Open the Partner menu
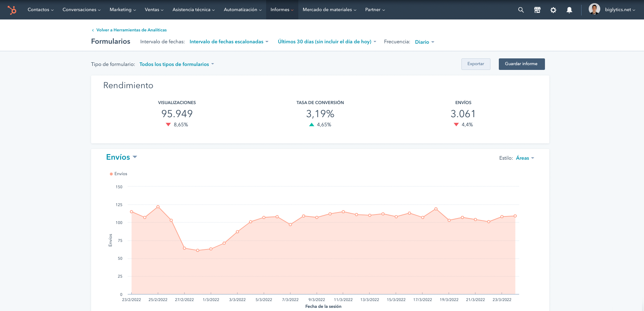The width and height of the screenshot is (644, 311). click(x=375, y=10)
